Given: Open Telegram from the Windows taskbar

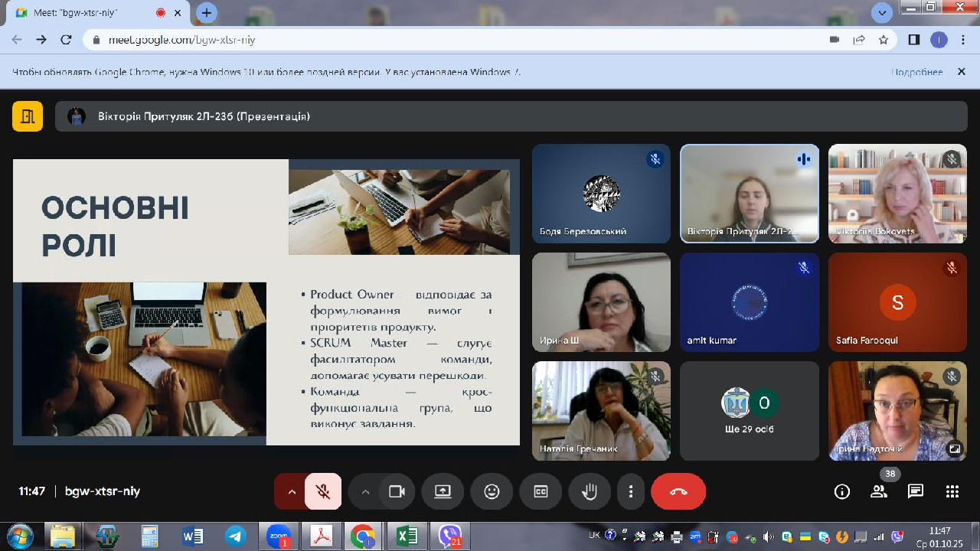Looking at the screenshot, I should coord(235,536).
